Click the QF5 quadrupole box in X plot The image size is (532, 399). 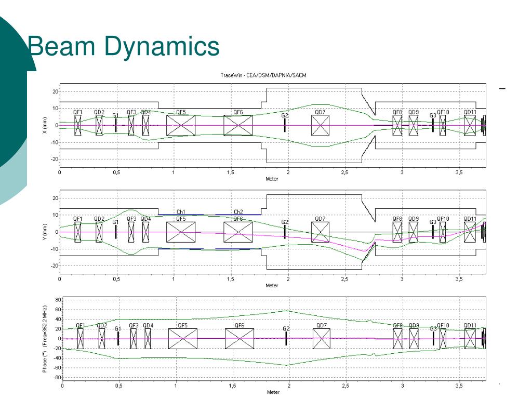[181, 125]
